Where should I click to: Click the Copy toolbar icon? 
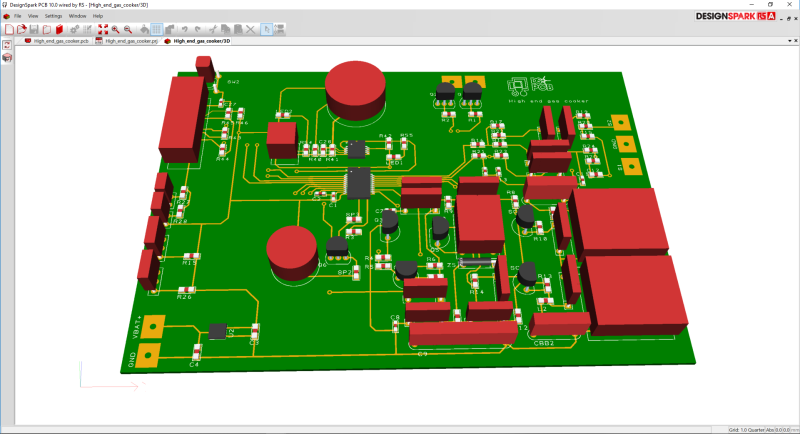tap(226, 30)
